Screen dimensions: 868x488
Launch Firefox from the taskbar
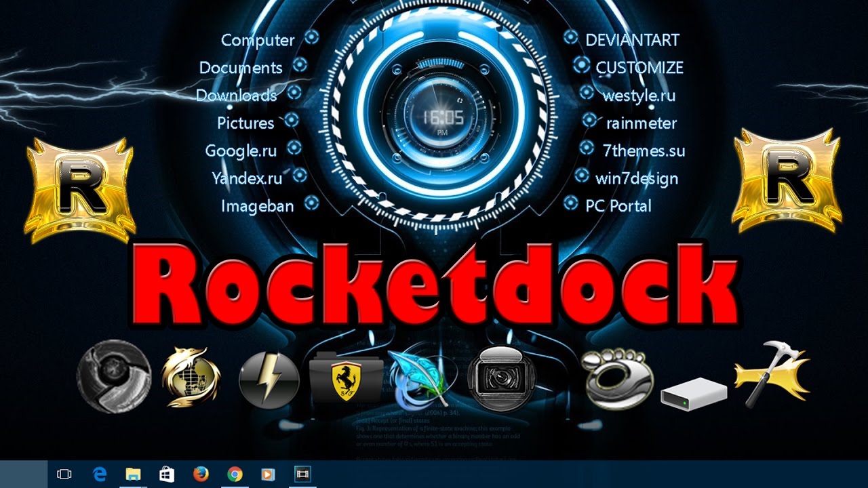pyautogui.click(x=201, y=474)
